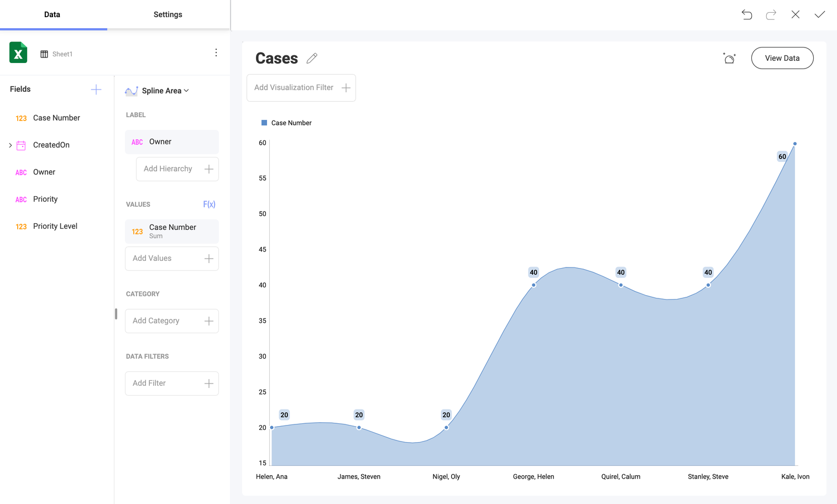This screenshot has width=837, height=504.
Task: Click the Sheet1 table icon
Action: tap(44, 54)
